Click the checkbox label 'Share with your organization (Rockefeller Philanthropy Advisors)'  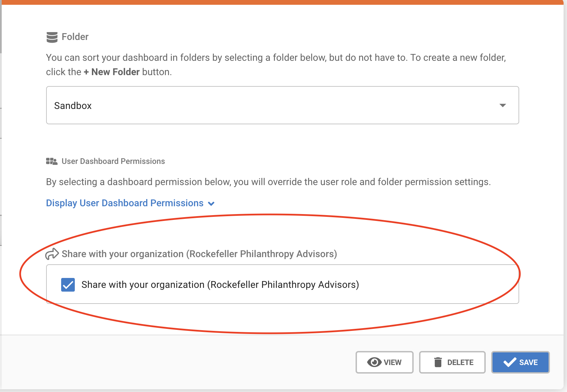point(220,285)
